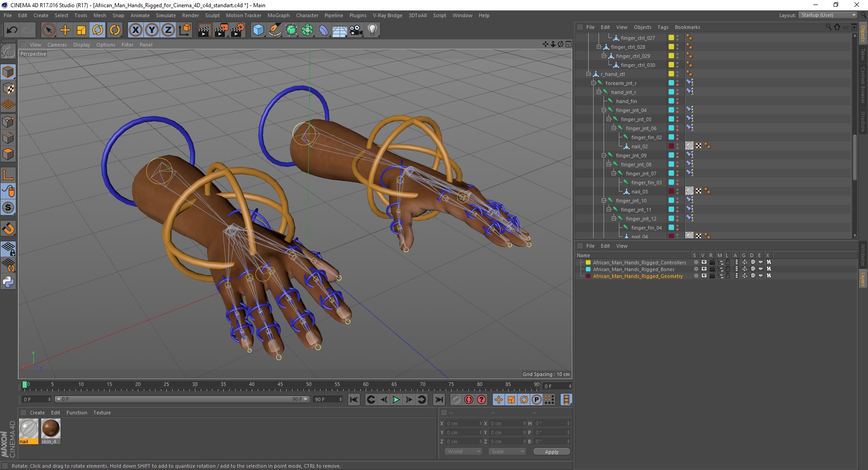The height and width of the screenshot is (470, 868).
Task: Toggle solo for Controllers layer
Action: pos(696,262)
